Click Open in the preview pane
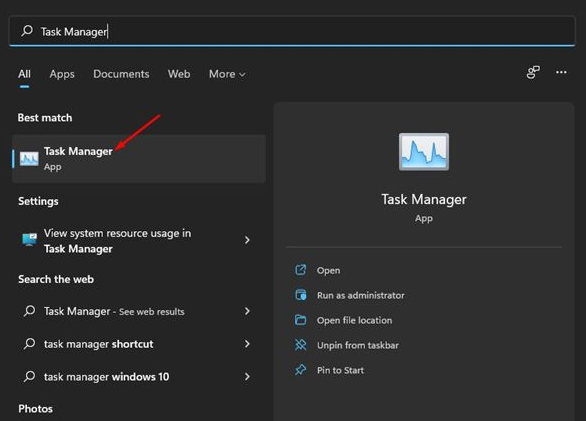This screenshot has width=586, height=421. [x=328, y=270]
